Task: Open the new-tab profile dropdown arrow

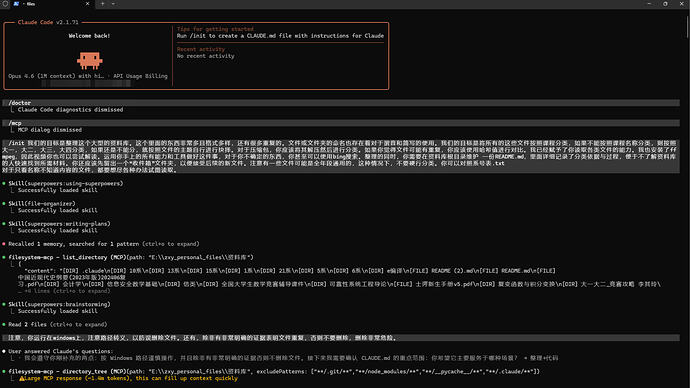Action: (x=113, y=4)
